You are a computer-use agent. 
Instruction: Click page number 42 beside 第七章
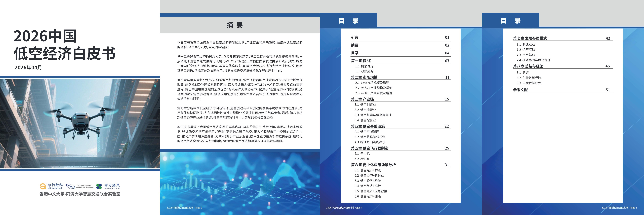pyautogui.click(x=608, y=38)
